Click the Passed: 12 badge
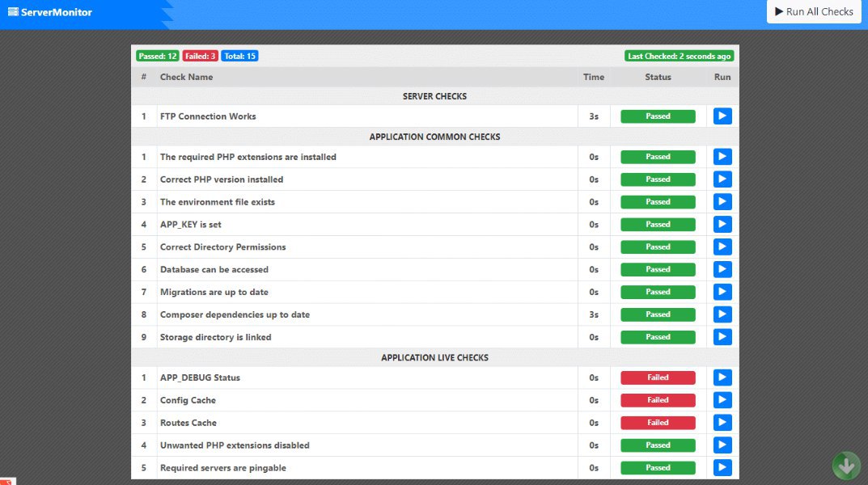This screenshot has width=868, height=485. click(157, 56)
